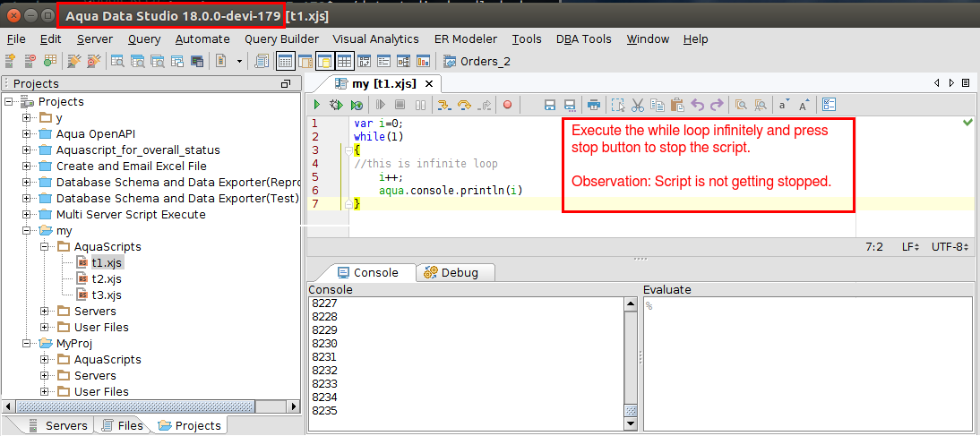Toggle the first pressed grid-window panel button

point(285,61)
